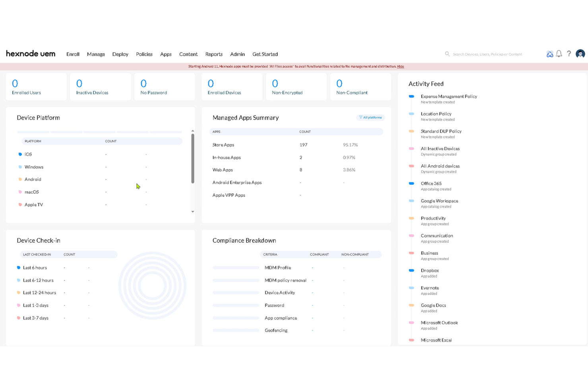Open the Non-Compliant devices card
This screenshot has height=392, width=588.
tap(360, 87)
